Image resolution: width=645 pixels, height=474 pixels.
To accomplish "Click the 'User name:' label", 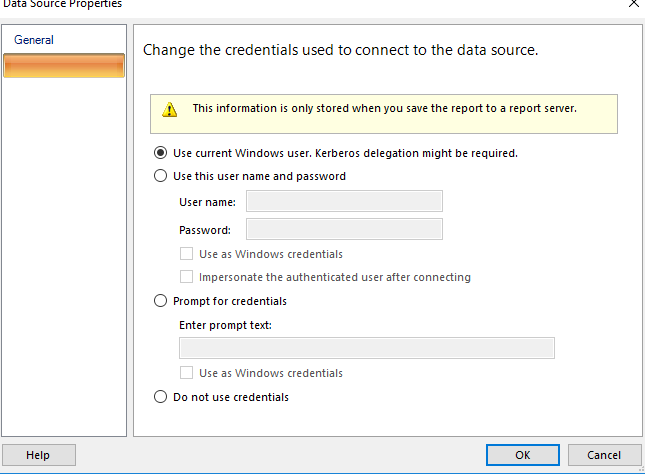I will (x=207, y=202).
